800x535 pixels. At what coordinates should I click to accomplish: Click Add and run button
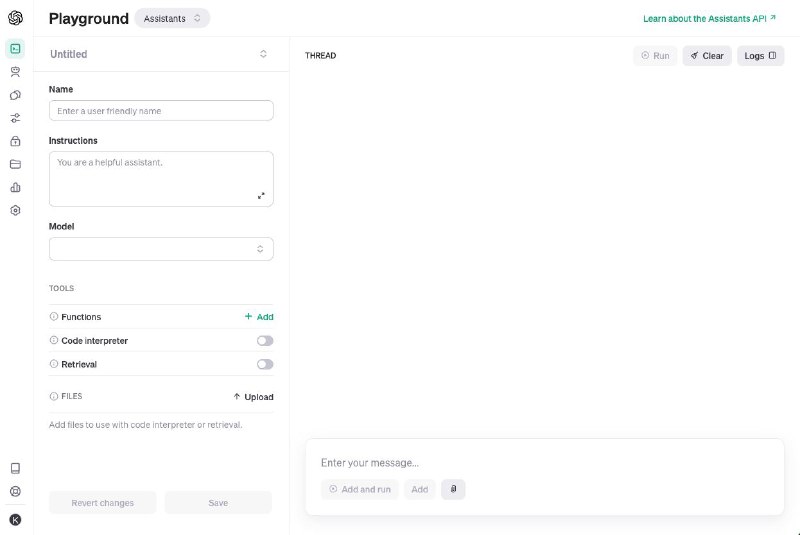[x=360, y=489]
